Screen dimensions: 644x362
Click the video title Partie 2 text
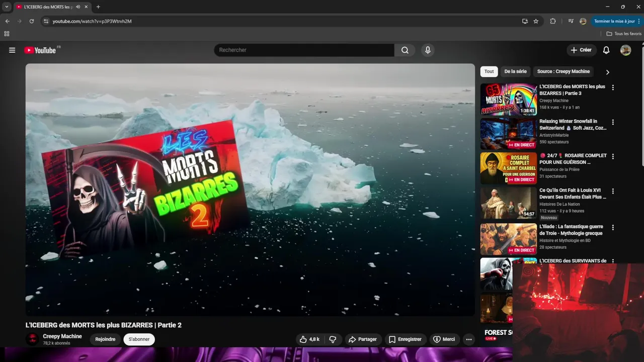(x=104, y=325)
